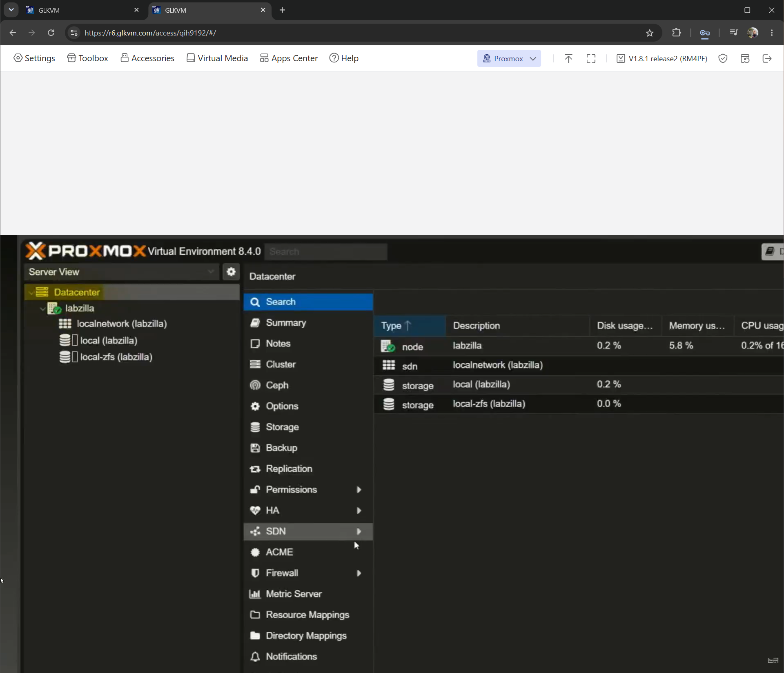The height and width of the screenshot is (673, 784).
Task: Go back to the previous page
Action: (13, 33)
